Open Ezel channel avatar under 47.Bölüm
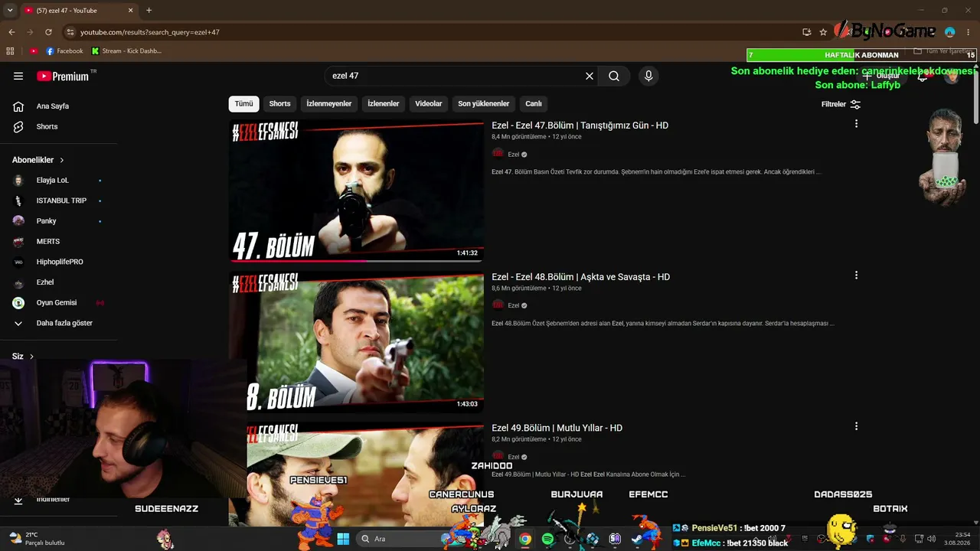 point(498,154)
